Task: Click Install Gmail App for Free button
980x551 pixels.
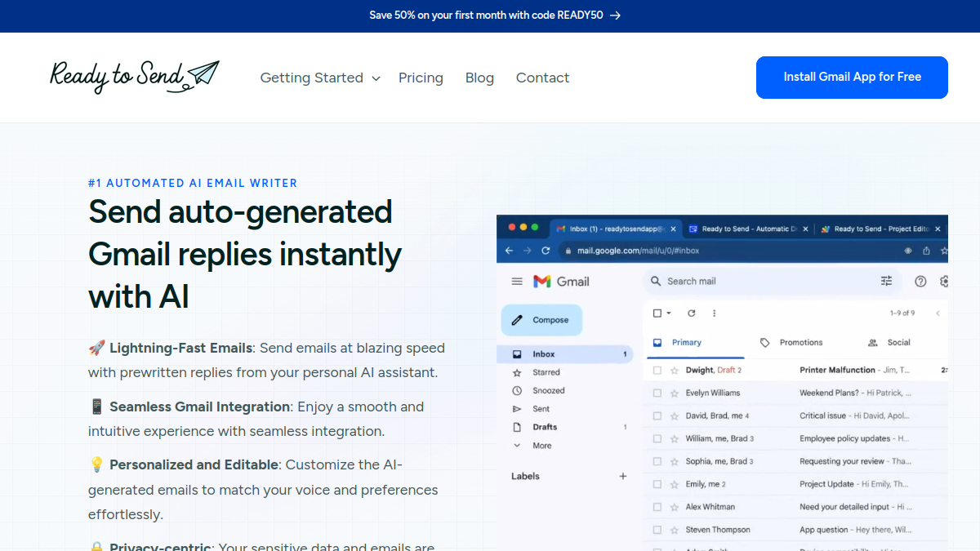Action: pos(852,77)
